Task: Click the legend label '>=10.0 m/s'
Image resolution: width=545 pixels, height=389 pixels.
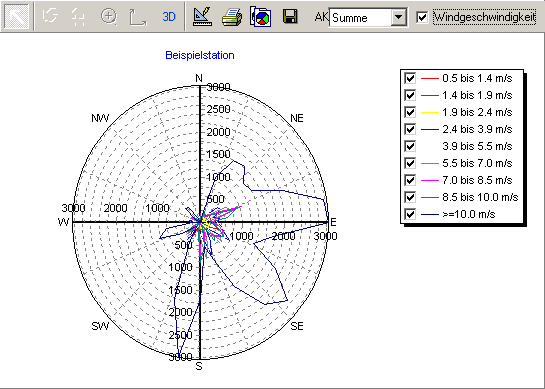Action: (x=469, y=214)
